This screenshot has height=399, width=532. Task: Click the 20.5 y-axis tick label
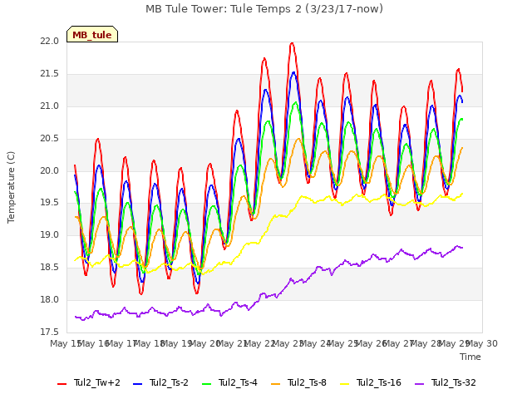pyautogui.click(x=50, y=139)
